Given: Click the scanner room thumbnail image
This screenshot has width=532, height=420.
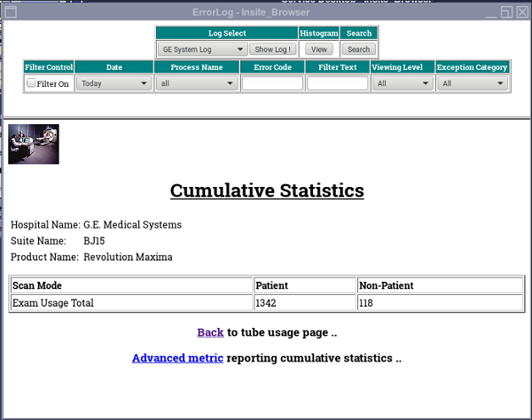Looking at the screenshot, I should tap(34, 144).
